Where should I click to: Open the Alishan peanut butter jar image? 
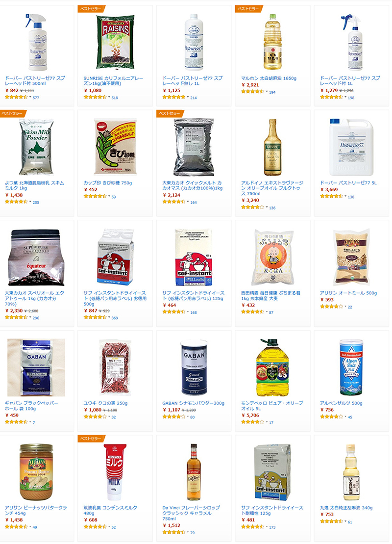[x=36, y=472]
